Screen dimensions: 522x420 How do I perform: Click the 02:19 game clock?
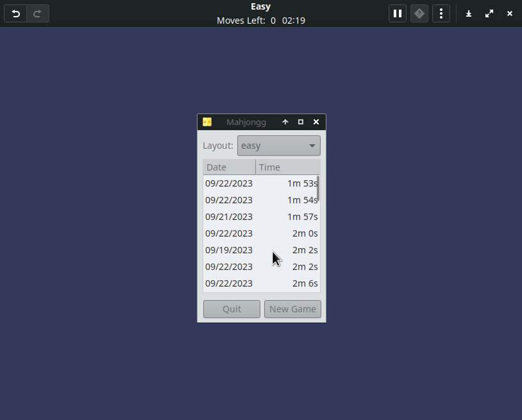pyautogui.click(x=294, y=21)
